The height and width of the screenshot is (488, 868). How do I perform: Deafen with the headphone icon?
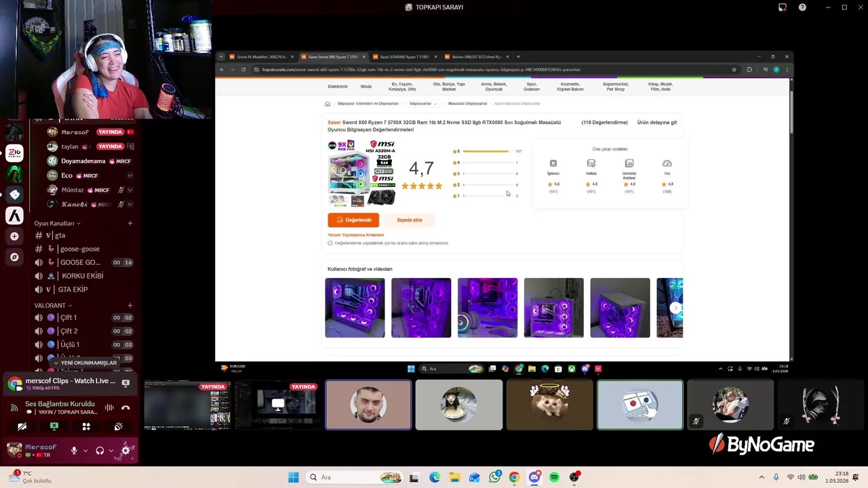pos(100,451)
